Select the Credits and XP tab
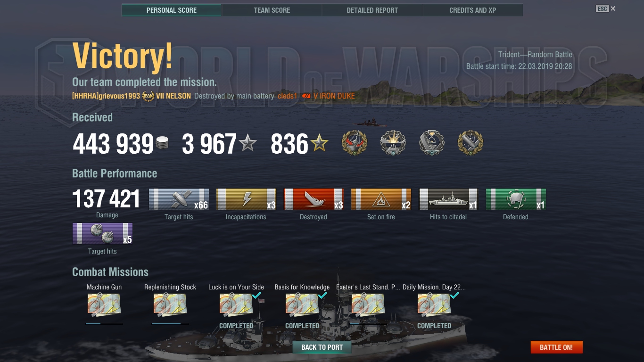This screenshot has height=362, width=644. coord(473,10)
